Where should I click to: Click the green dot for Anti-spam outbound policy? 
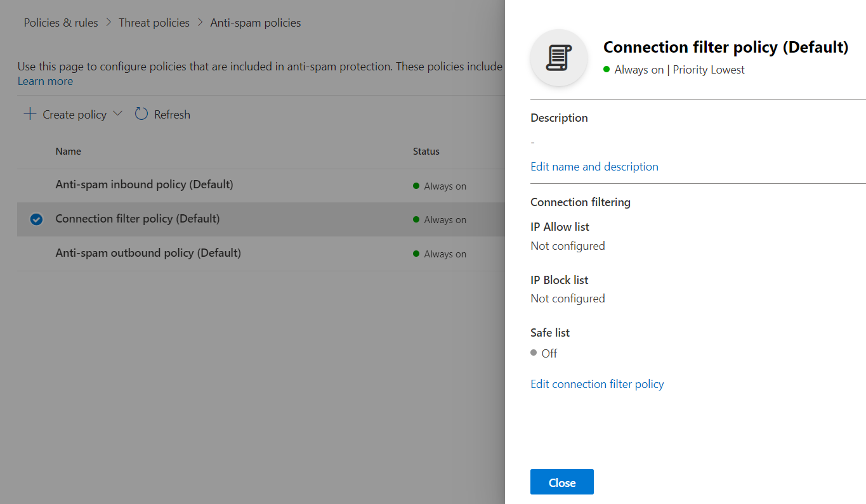417,254
